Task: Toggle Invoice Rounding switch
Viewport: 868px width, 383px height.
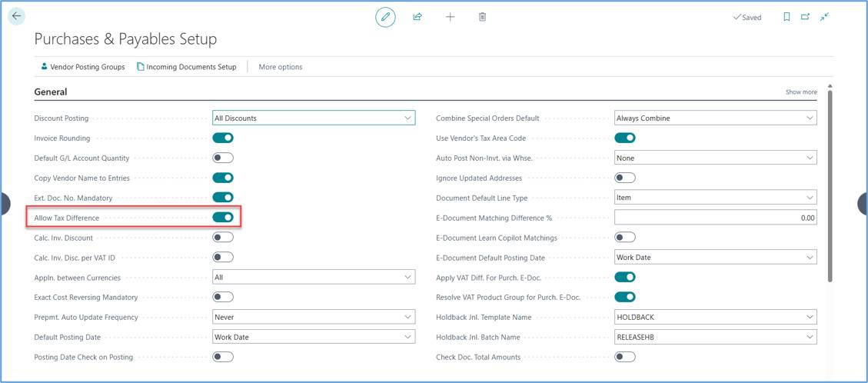Action: point(223,138)
